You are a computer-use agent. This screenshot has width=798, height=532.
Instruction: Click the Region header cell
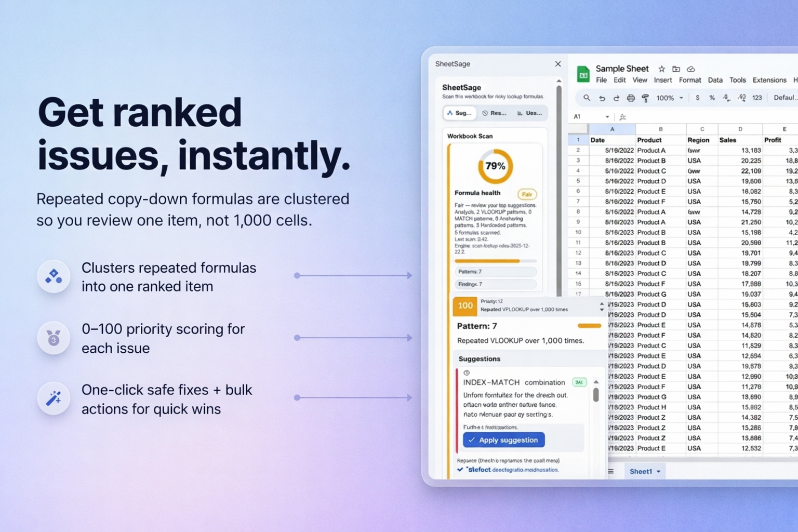[702, 140]
